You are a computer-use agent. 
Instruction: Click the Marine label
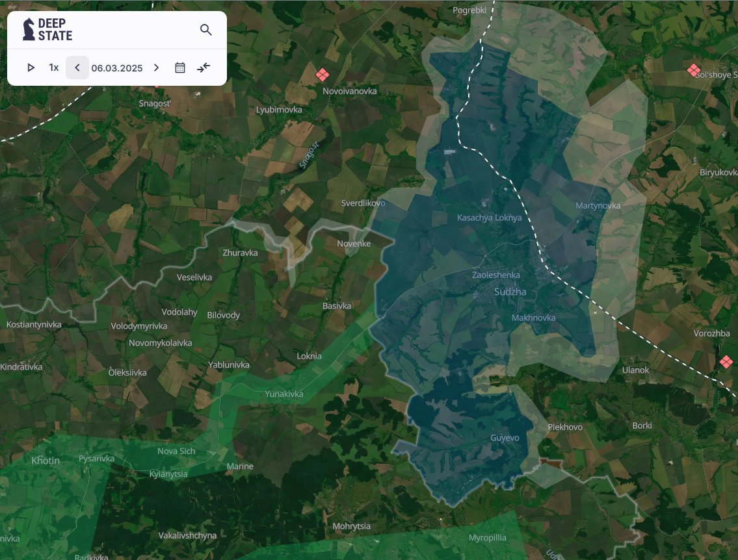pos(240,466)
